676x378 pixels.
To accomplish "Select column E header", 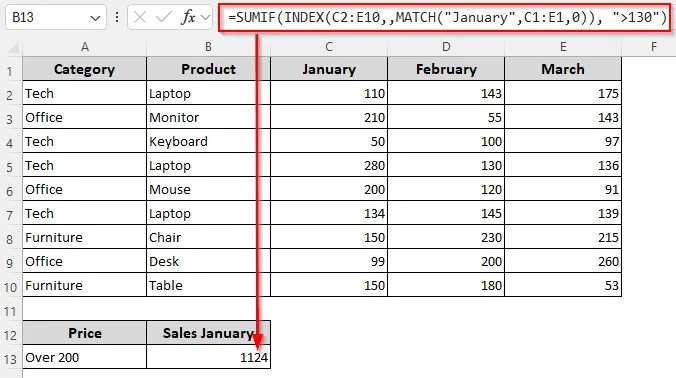I will click(563, 47).
